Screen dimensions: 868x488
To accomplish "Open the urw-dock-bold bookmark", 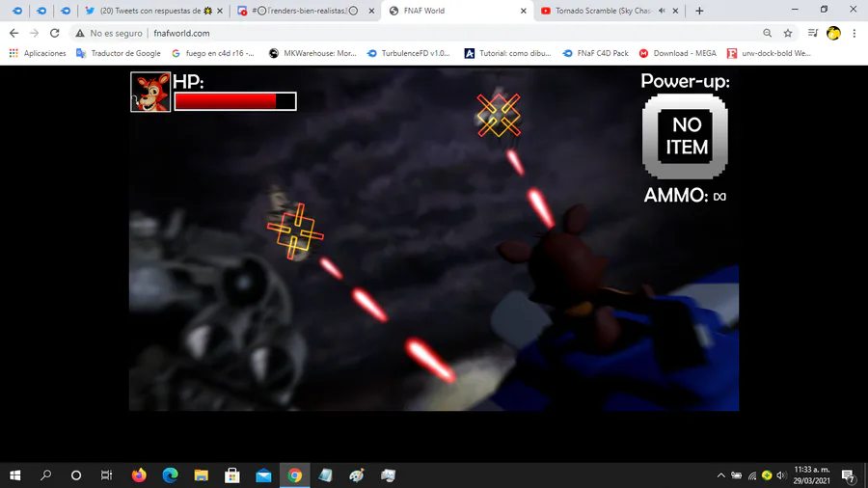I will 769,53.
